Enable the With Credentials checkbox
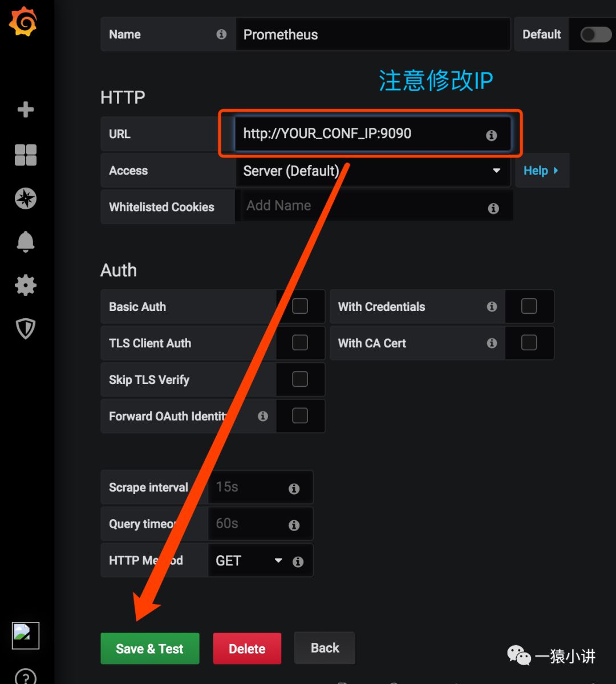Screen dimensions: 616x684 [x=529, y=306]
